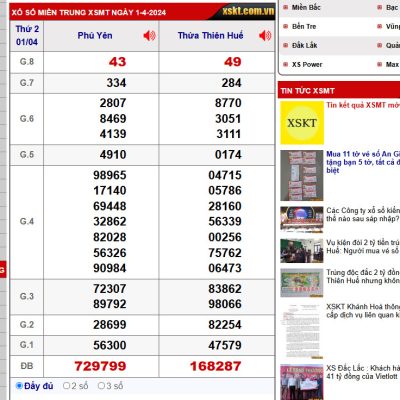Click Phú Yên G.2 number 28699
This screenshot has height=400, width=400.
[x=110, y=325]
